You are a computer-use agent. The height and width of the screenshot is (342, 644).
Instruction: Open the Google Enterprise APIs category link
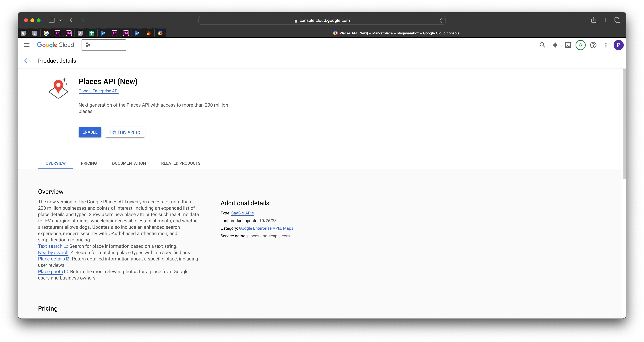click(x=260, y=228)
